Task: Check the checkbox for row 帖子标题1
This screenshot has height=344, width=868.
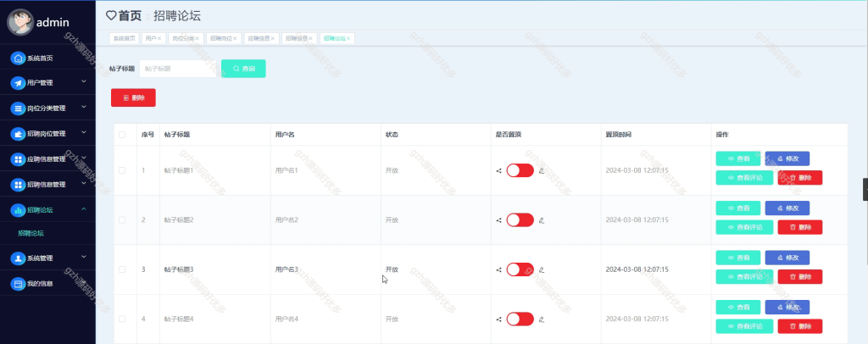Action: click(122, 170)
